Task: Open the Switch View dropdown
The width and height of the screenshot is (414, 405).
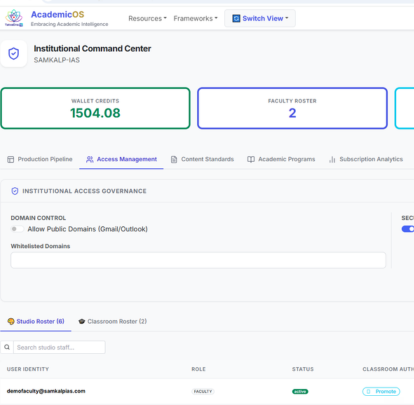Action: click(x=260, y=18)
